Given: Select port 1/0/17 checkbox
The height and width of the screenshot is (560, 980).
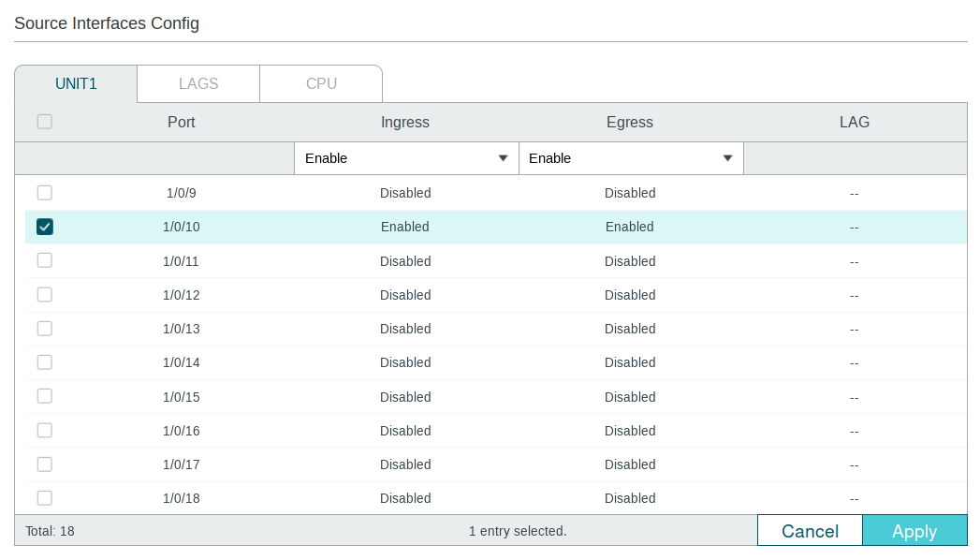Looking at the screenshot, I should click(44, 464).
